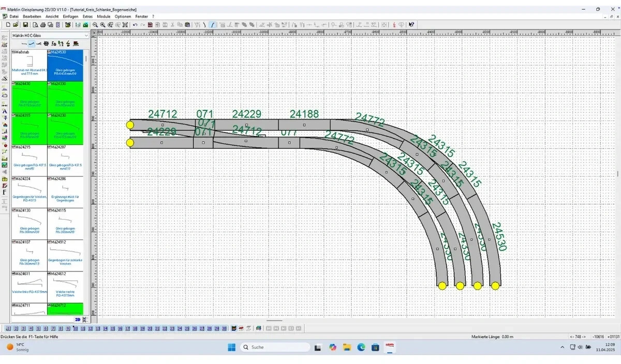Screen dimensions: 621x364
Task: Open the Datei menu
Action: coord(14,17)
